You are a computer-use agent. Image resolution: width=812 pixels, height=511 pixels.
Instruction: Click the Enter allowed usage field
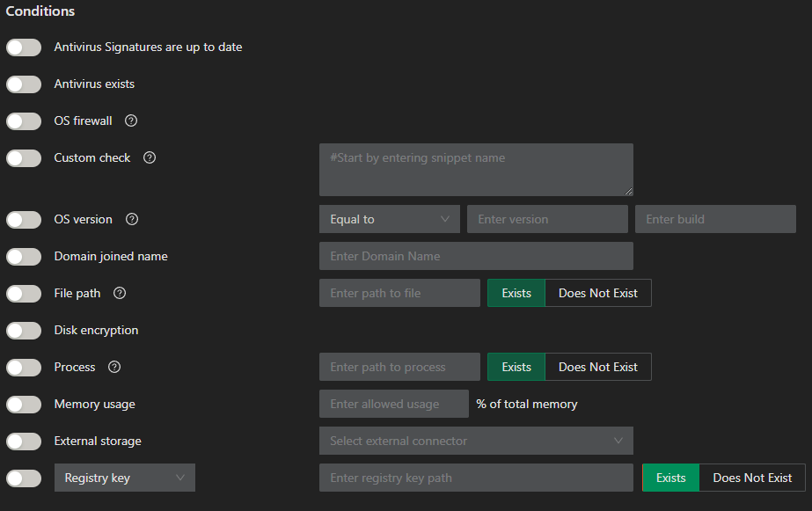click(x=393, y=404)
